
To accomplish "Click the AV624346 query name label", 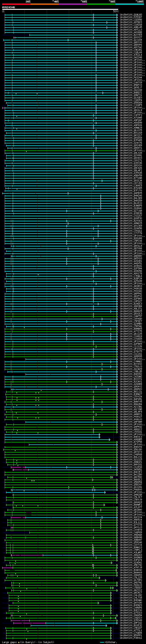I will pyautogui.click(x=8, y=7).
